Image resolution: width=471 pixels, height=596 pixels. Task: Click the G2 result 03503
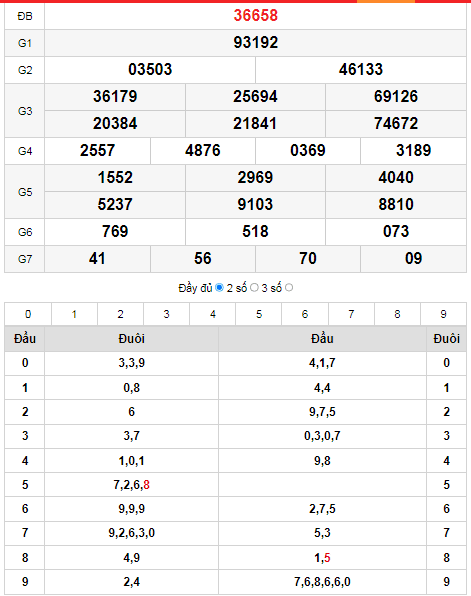tap(150, 70)
